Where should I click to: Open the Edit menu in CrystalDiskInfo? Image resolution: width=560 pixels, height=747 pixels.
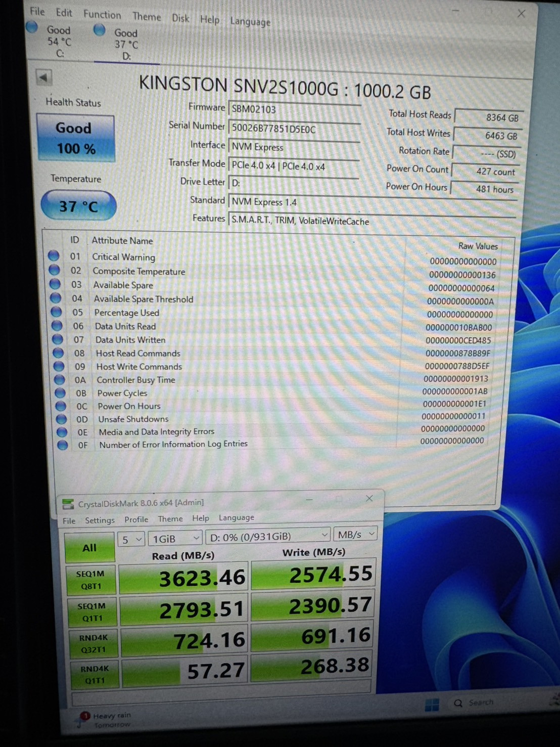[64, 13]
